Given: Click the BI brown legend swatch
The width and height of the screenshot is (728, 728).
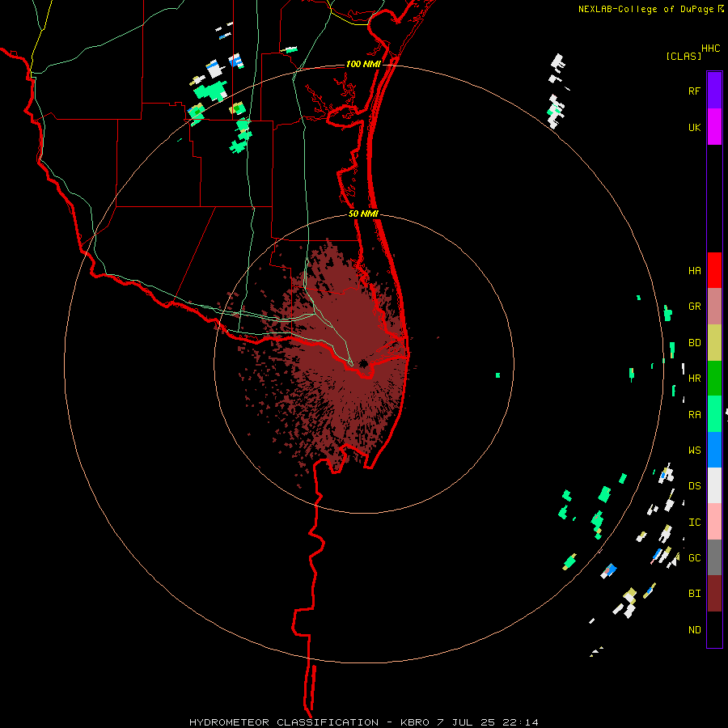Looking at the screenshot, I should [714, 594].
